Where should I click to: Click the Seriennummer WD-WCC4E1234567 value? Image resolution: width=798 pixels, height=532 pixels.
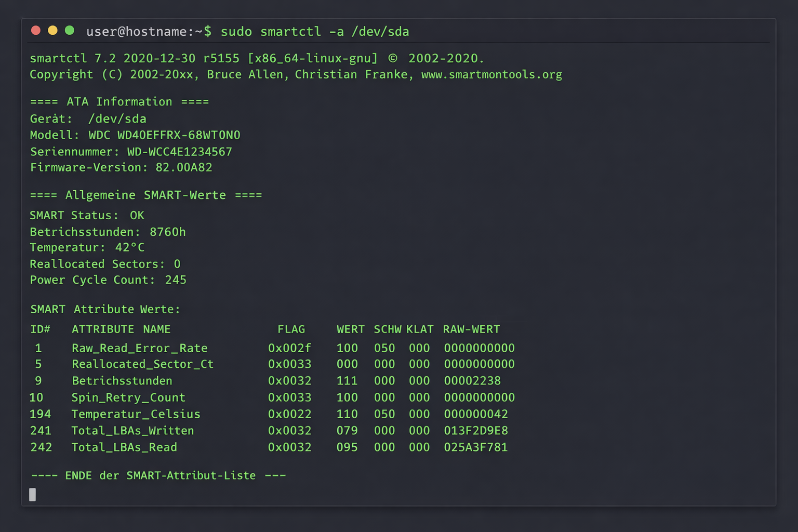pyautogui.click(x=180, y=152)
